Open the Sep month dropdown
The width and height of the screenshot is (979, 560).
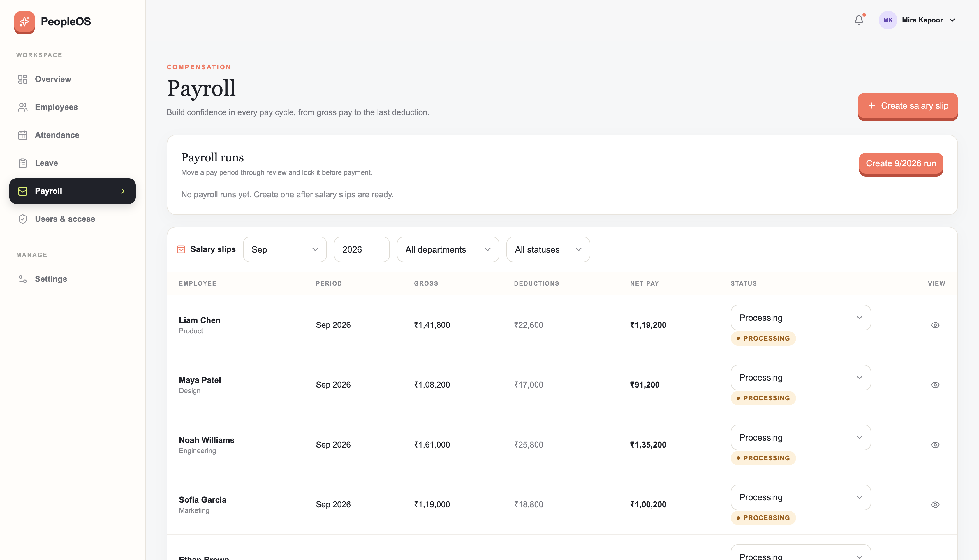(x=285, y=249)
